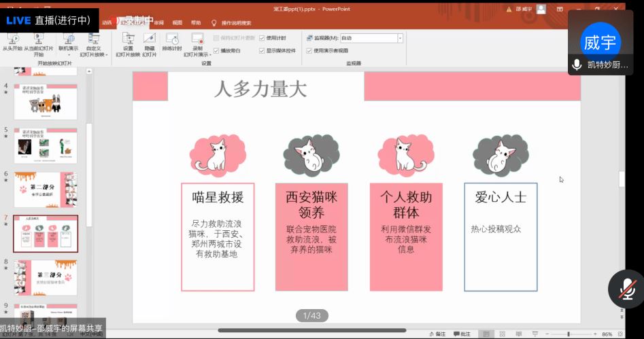Click the zoom slider handle
The width and height of the screenshot is (644, 339).
point(569,334)
